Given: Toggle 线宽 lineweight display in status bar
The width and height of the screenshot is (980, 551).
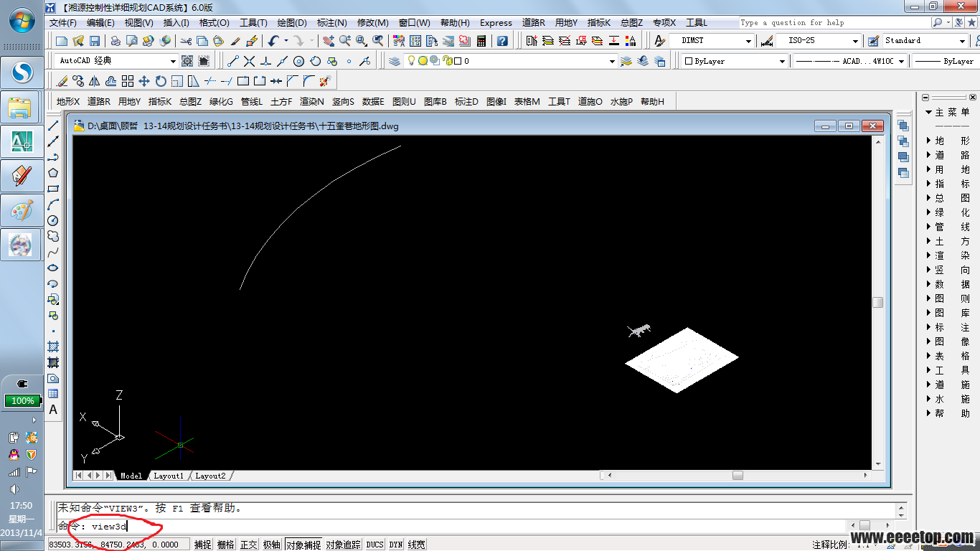Looking at the screenshot, I should click(x=417, y=545).
